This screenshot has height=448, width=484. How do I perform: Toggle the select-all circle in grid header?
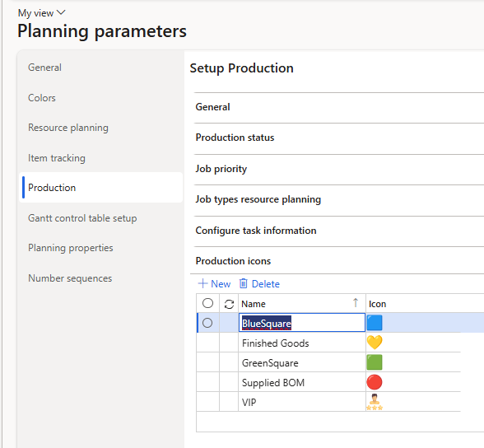[x=207, y=303]
